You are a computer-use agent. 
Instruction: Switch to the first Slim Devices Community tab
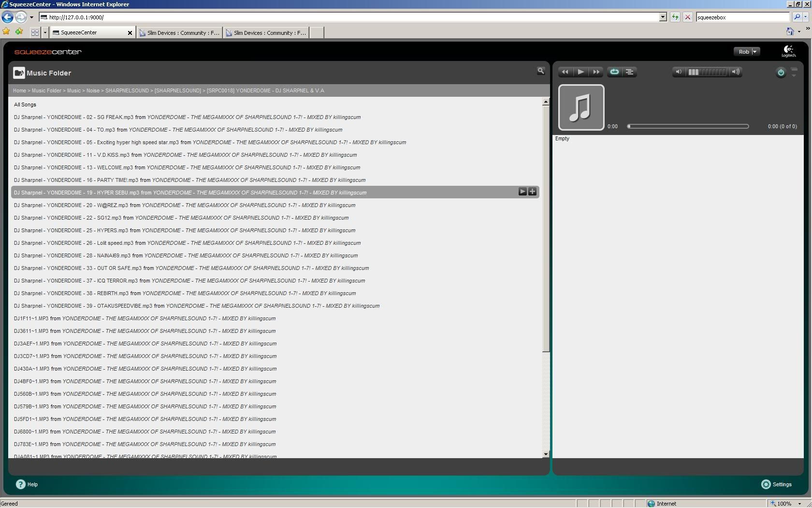179,33
